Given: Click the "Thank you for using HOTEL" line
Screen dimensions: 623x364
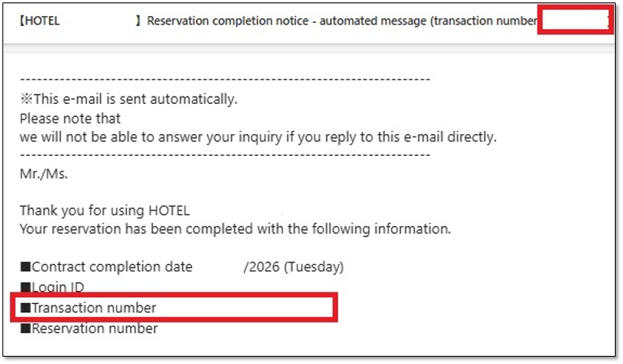Looking at the screenshot, I should pyautogui.click(x=105, y=210).
